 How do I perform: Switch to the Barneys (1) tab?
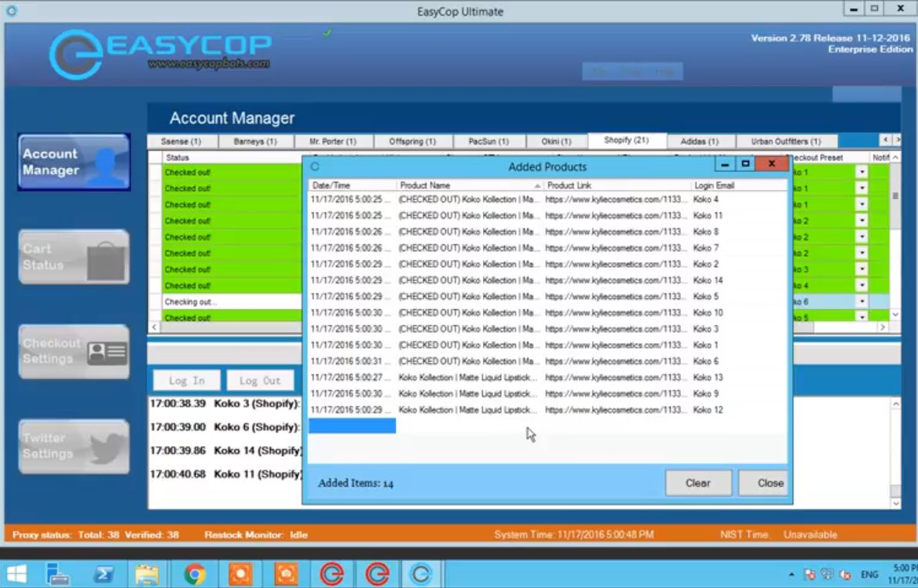[x=255, y=141]
